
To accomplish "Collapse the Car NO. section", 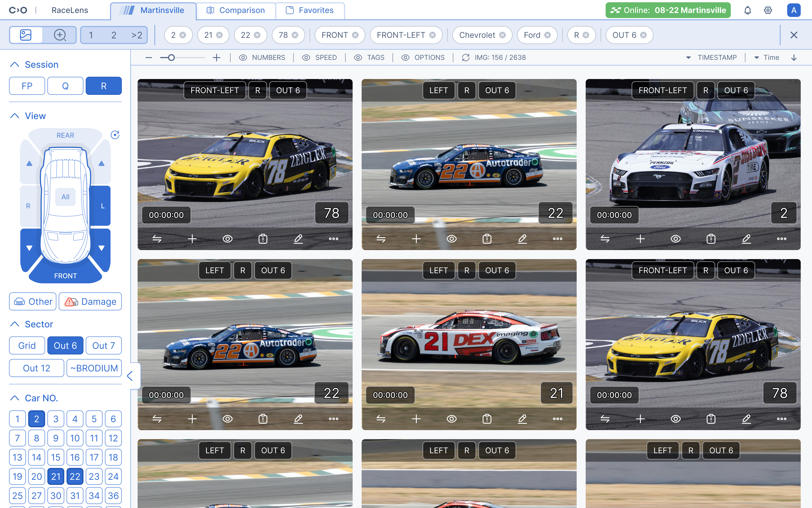I will coord(15,398).
